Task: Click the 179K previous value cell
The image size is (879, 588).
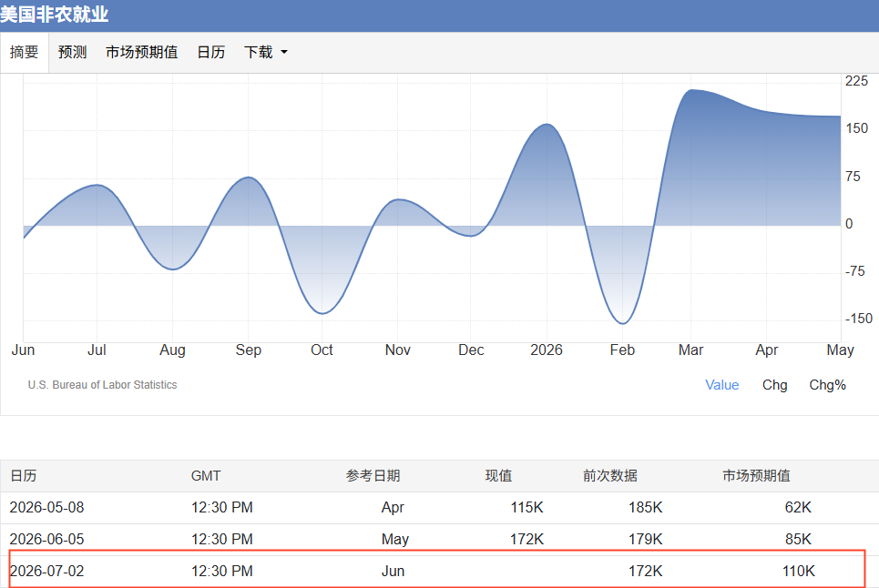Action: click(645, 539)
